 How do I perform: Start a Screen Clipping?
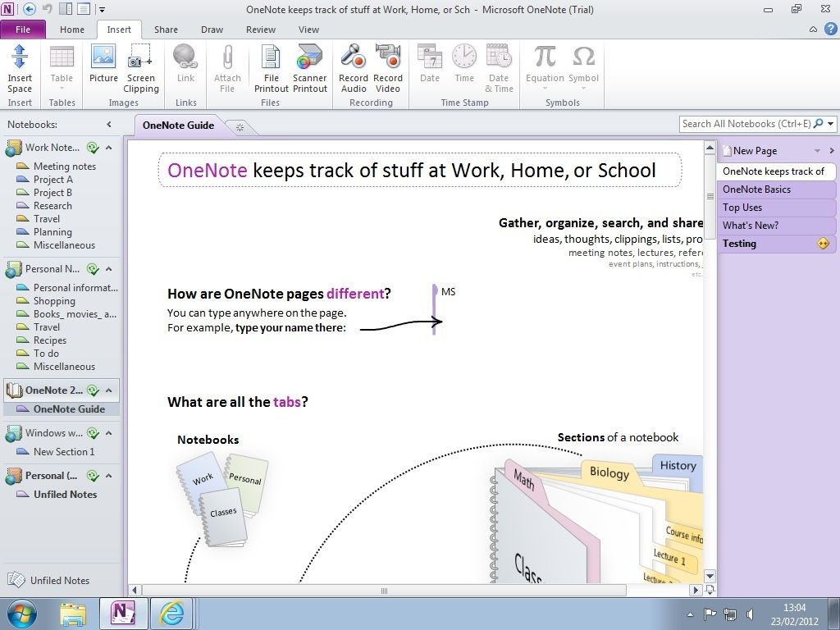(x=141, y=69)
